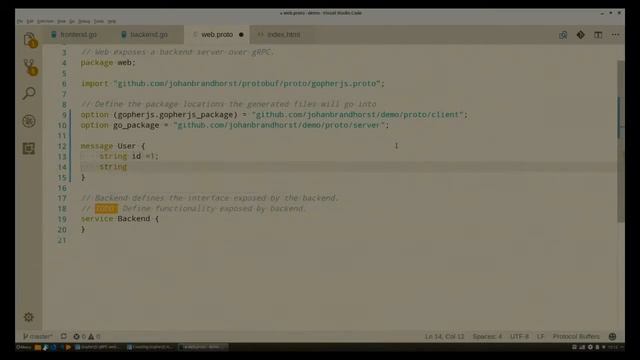The height and width of the screenshot is (360, 640).
Task: Click the import path string on line 6
Action: coord(247,83)
